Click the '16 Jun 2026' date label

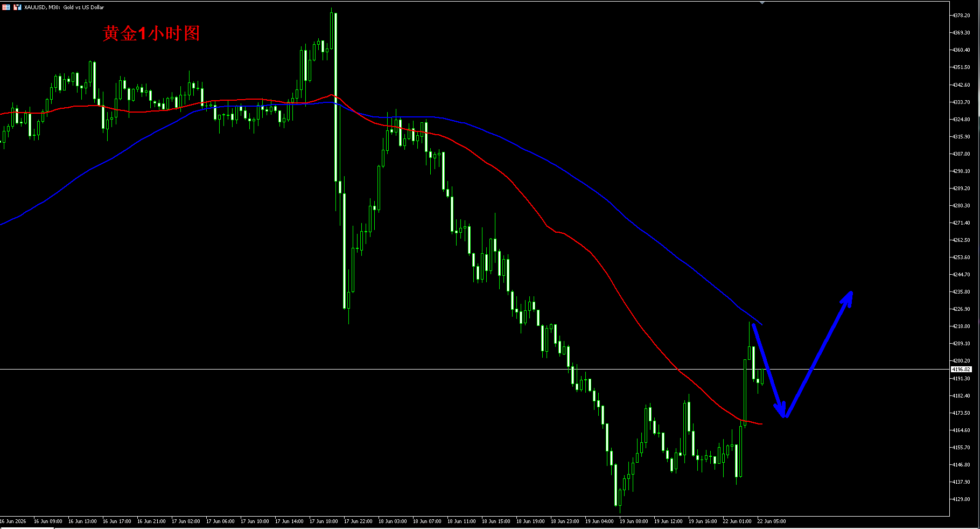point(13,521)
